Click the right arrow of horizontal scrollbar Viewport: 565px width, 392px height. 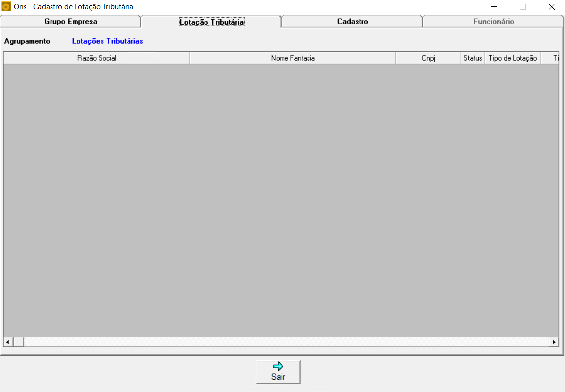pyautogui.click(x=554, y=342)
